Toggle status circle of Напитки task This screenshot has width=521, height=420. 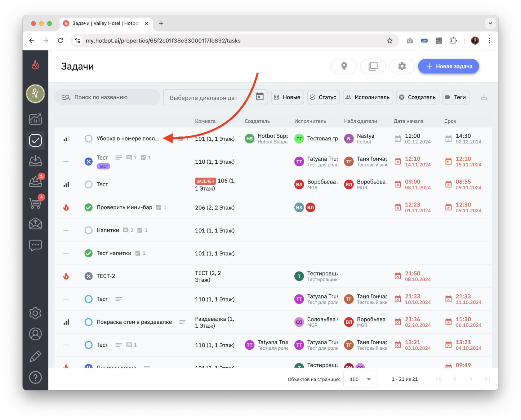[88, 230]
